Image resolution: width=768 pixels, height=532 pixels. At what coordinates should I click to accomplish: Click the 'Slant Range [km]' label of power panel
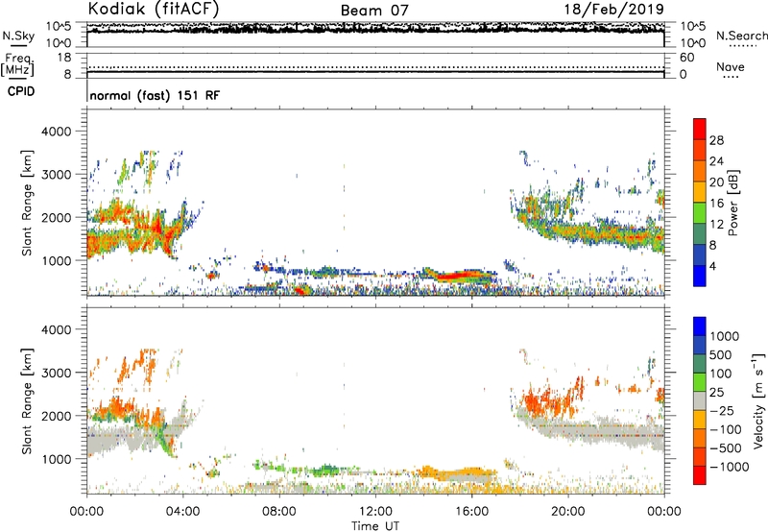27,203
